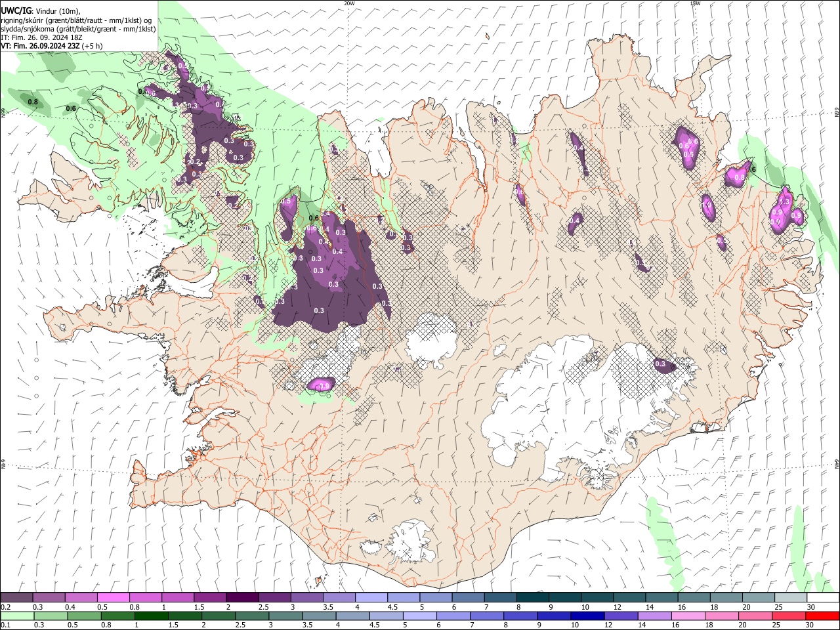This screenshot has width=840, height=630.
Task: Select the pale green first rain legend swatch
Action: 16,616
